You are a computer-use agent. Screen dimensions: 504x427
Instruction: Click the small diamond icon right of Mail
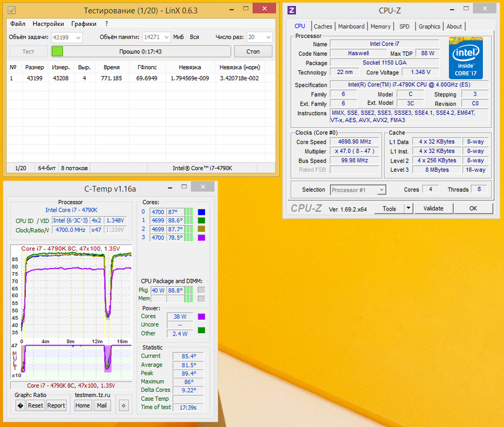click(x=122, y=405)
